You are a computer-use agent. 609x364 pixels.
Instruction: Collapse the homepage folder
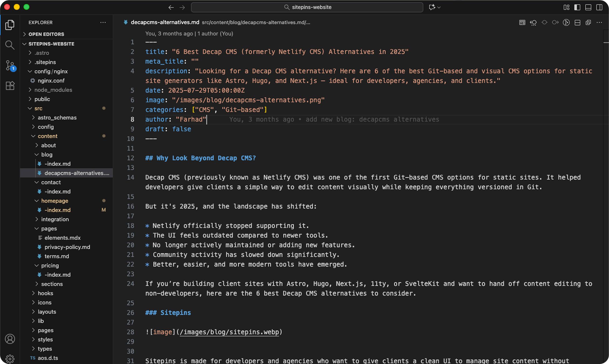click(54, 201)
